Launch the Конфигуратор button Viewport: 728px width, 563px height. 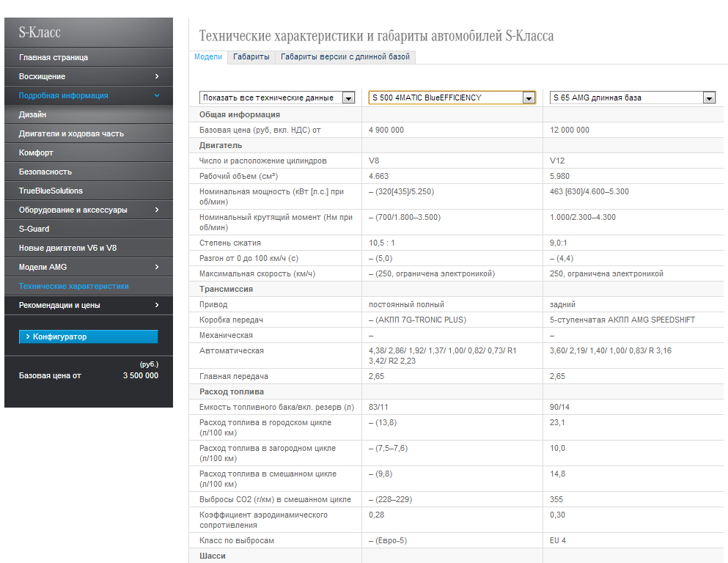tap(88, 336)
